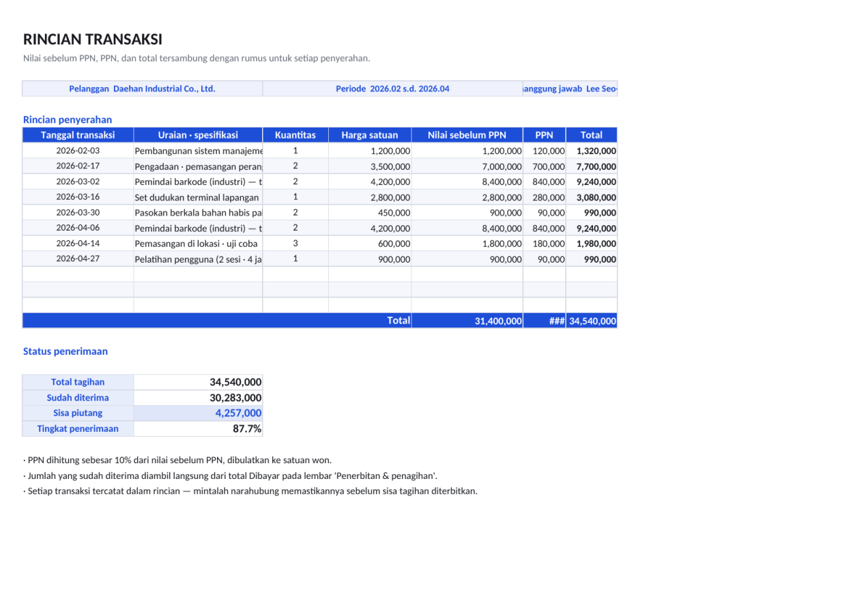Click the Harga satuan column header
The width and height of the screenshot is (868, 614).
click(370, 135)
